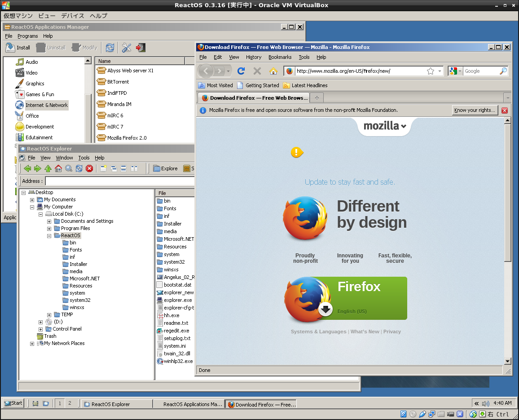The width and height of the screenshot is (519, 420).
Task: Click the Explore button in ReactOS Explorer
Action: pyautogui.click(x=166, y=168)
